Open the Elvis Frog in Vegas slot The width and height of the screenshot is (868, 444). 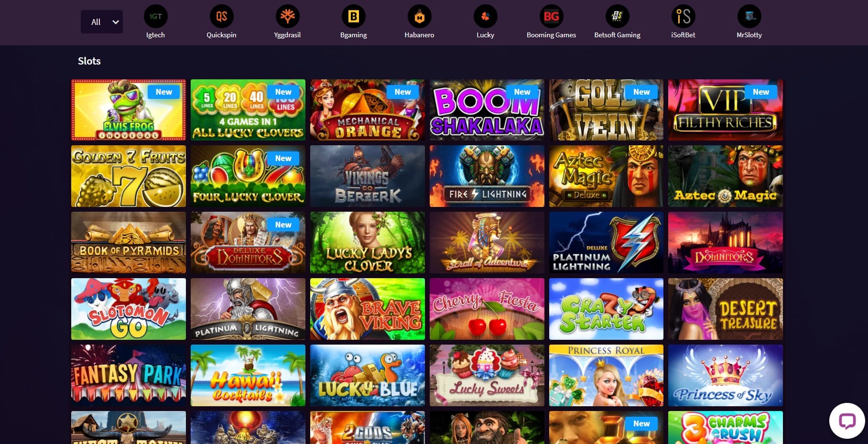click(129, 110)
